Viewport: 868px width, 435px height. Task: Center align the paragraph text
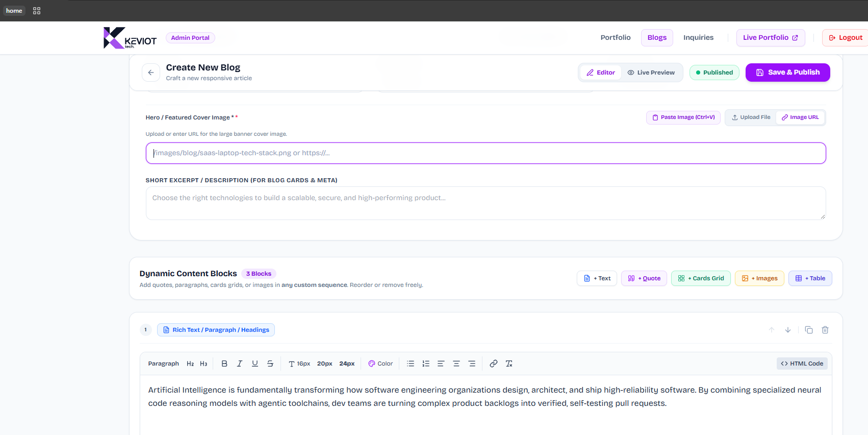[456, 364]
